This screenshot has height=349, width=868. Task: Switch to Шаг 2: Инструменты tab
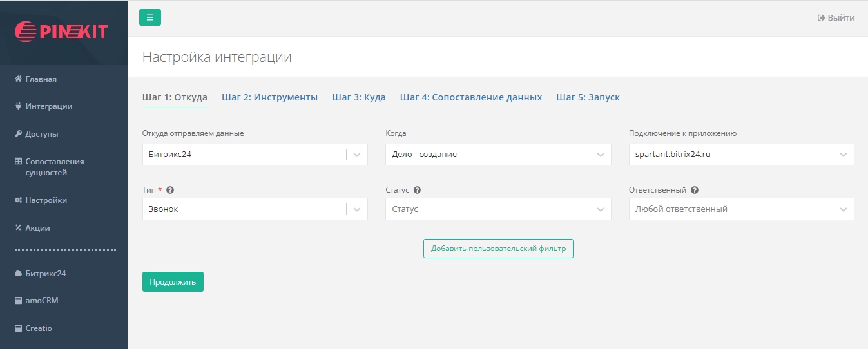pyautogui.click(x=269, y=97)
